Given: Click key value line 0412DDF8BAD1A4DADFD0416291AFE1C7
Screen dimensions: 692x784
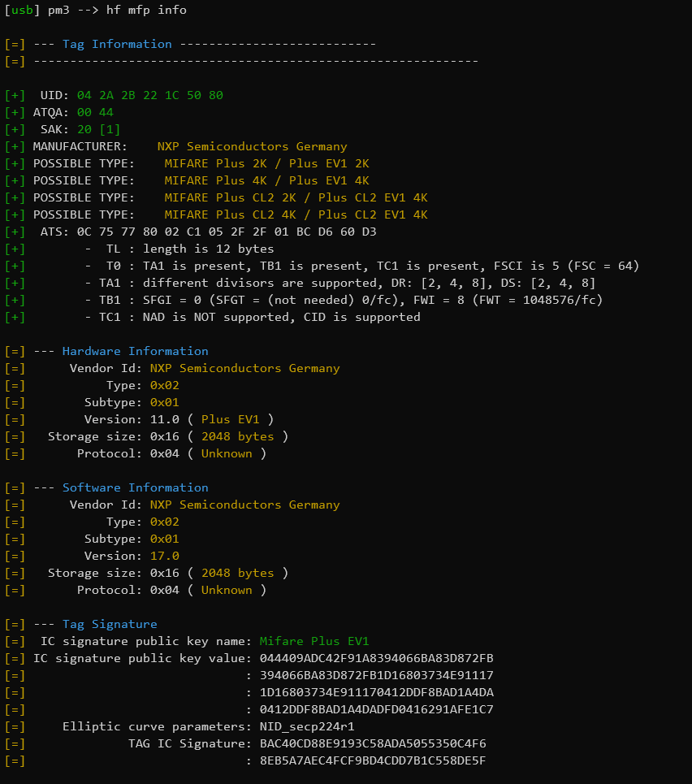Looking at the screenshot, I should click(x=377, y=709).
